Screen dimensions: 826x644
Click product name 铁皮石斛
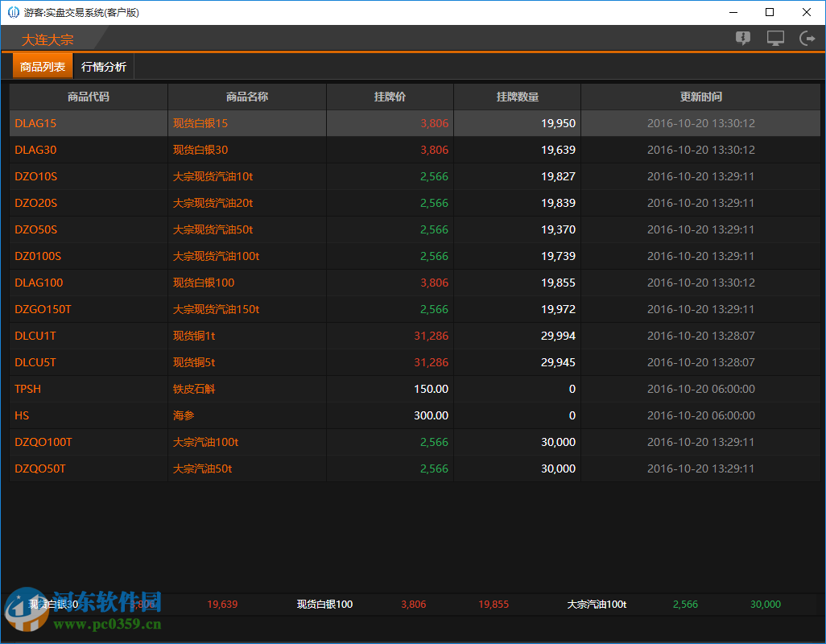194,389
